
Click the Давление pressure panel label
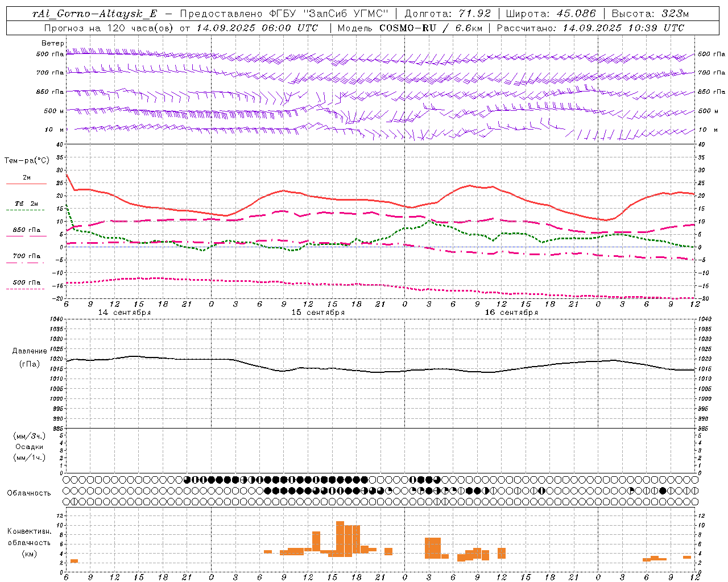[x=30, y=351]
